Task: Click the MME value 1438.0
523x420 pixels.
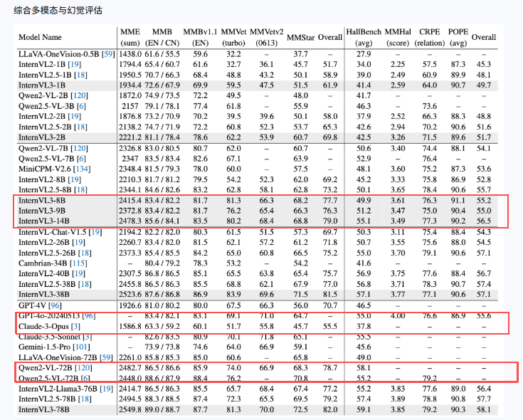Action: (x=130, y=54)
